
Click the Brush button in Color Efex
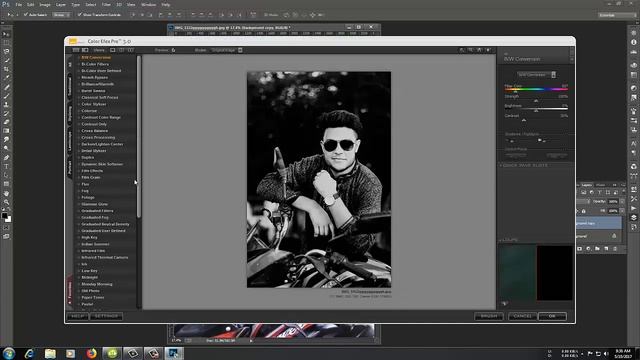[x=489, y=316]
